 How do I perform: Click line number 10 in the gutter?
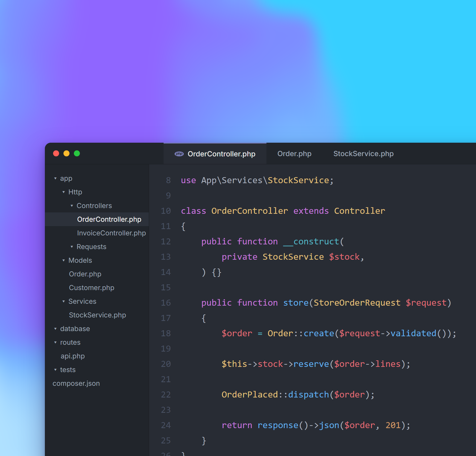pyautogui.click(x=166, y=211)
